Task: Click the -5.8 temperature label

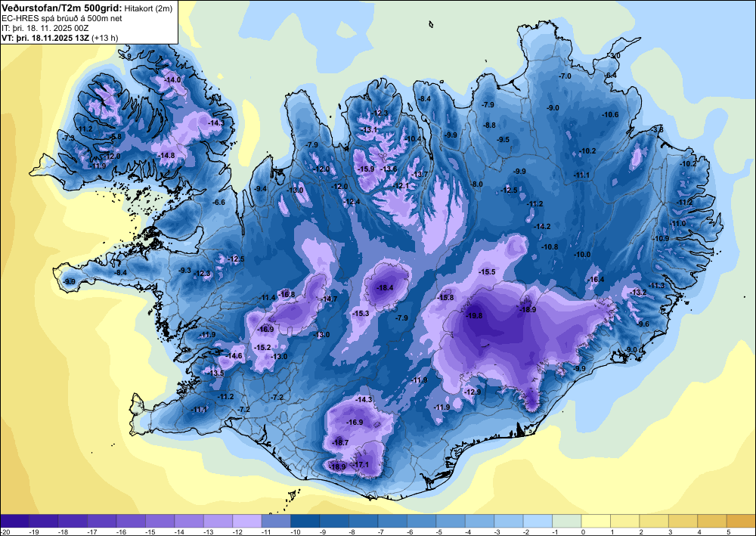Action: [x=116, y=136]
